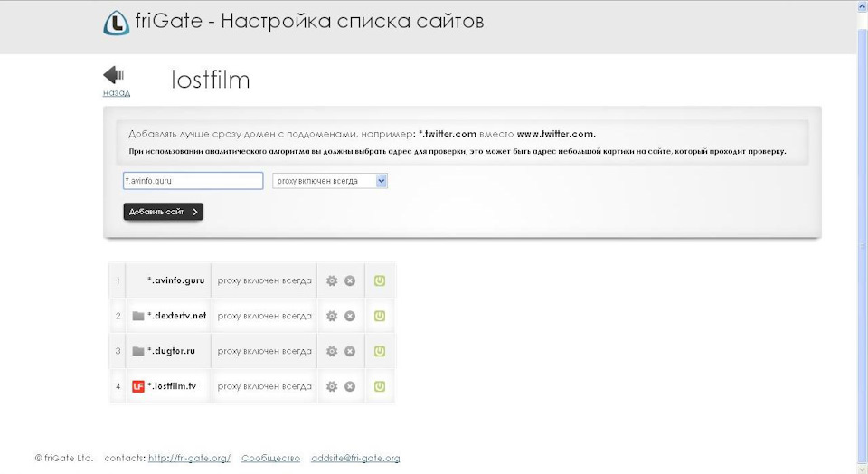Select the *.lostfilm.tv site name
This screenshot has height=474, width=868.
coord(172,386)
